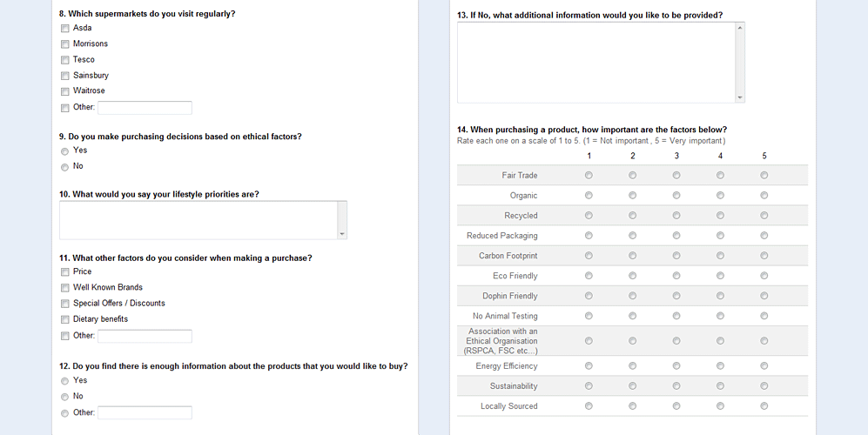Screen dimensions: 868x435
Task: Select No for ethical factors question
Action: [x=64, y=167]
